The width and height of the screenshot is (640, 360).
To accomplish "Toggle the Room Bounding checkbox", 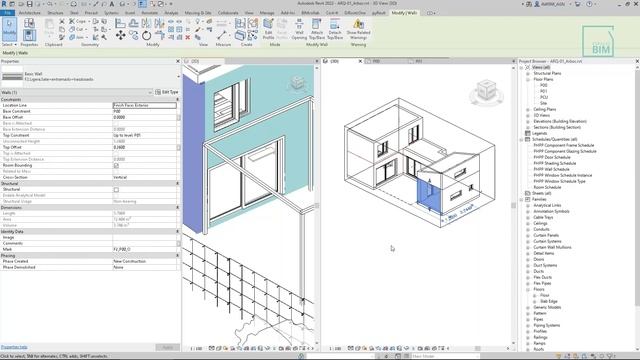I will tap(116, 165).
